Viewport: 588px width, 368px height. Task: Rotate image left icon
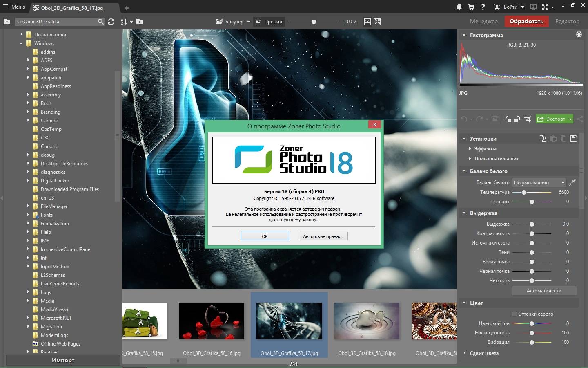pyautogui.click(x=508, y=119)
